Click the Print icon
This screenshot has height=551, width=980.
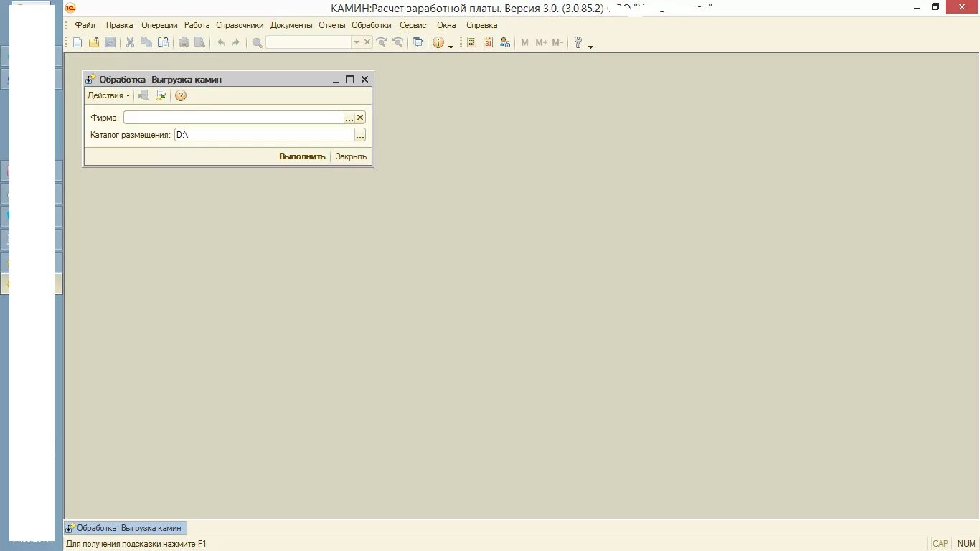click(184, 42)
